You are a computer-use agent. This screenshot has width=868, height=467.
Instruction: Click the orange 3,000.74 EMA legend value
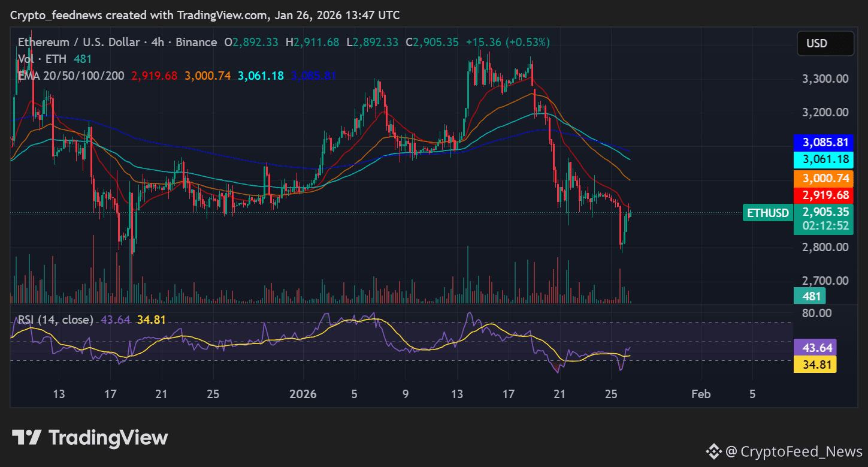pyautogui.click(x=208, y=76)
